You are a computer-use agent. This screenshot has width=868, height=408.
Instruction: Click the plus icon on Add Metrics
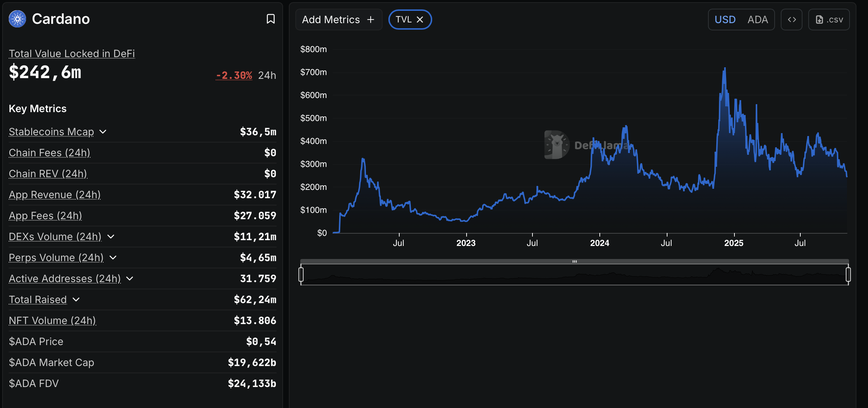[371, 20]
